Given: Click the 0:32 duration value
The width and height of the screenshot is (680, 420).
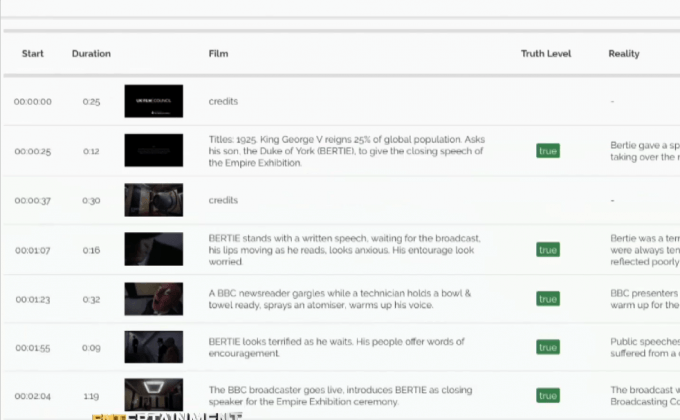Looking at the screenshot, I should 91,299.
